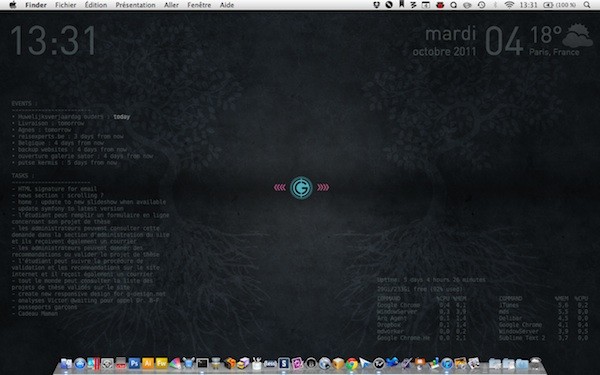Click the central G logo widget

tap(301, 188)
